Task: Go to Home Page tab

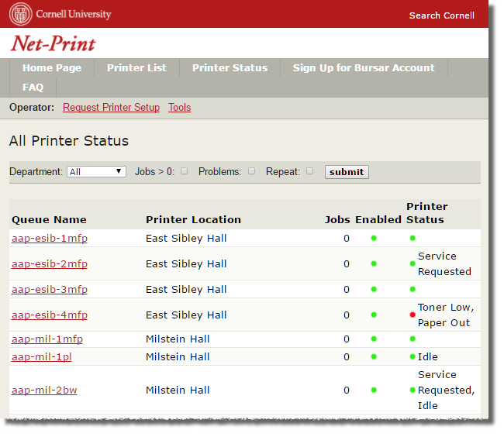Action: pyautogui.click(x=52, y=67)
